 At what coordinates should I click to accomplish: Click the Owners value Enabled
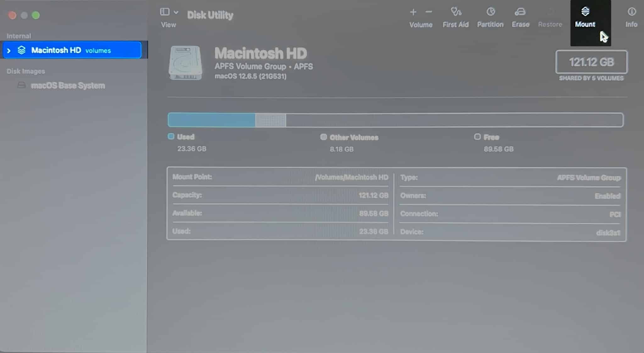click(608, 196)
